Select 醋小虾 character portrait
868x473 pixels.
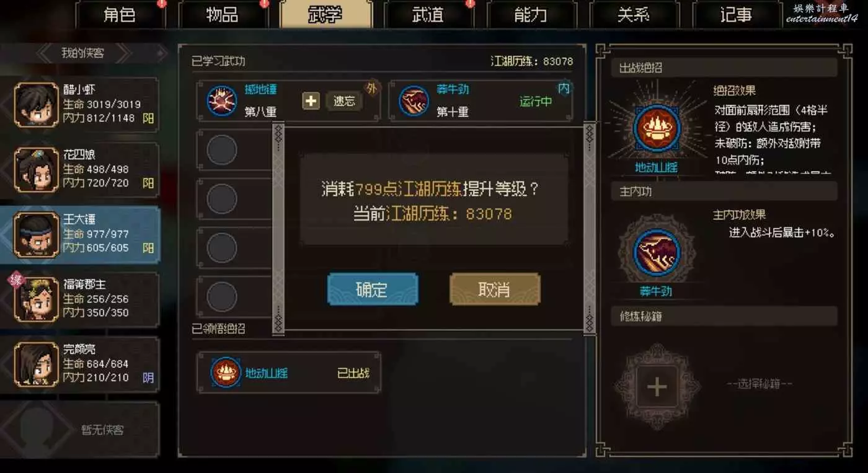pyautogui.click(x=37, y=105)
